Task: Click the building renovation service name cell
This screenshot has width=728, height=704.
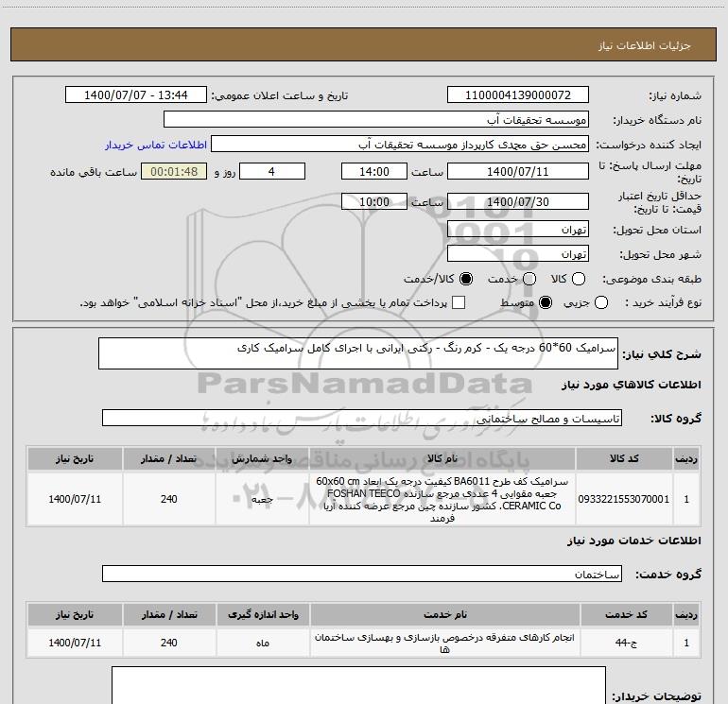Action: [444, 644]
